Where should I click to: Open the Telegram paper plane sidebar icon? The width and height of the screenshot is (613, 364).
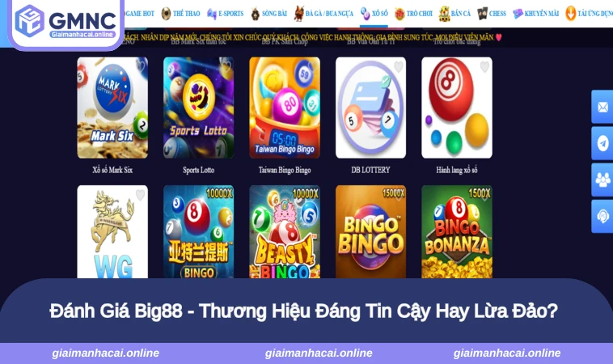click(x=602, y=143)
